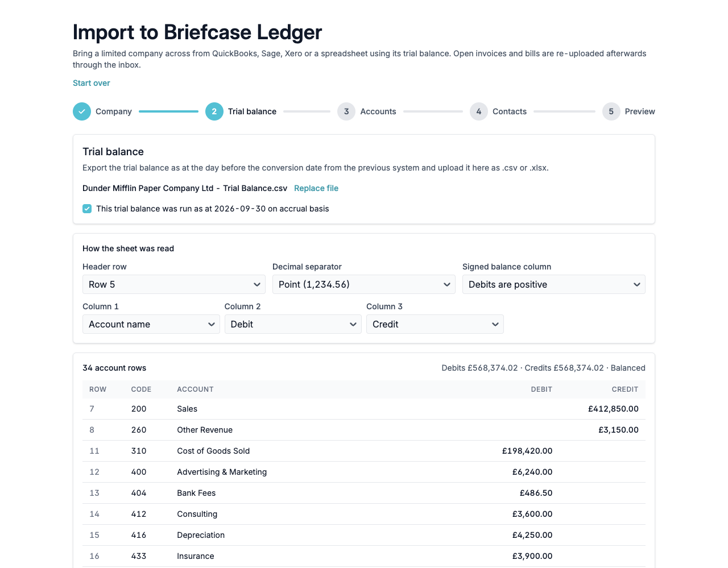Click the completed Company step checkmark icon

tap(82, 111)
